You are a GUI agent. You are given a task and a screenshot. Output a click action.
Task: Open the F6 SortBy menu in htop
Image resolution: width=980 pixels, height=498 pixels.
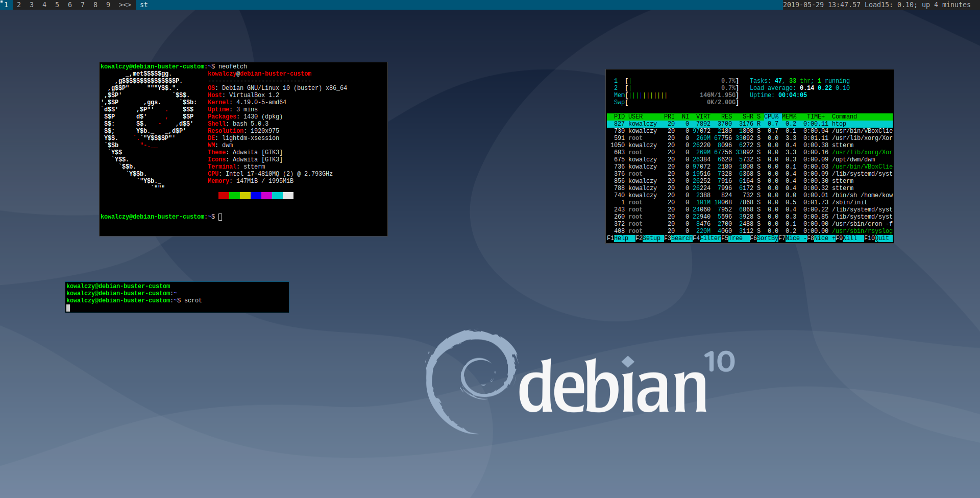click(764, 239)
